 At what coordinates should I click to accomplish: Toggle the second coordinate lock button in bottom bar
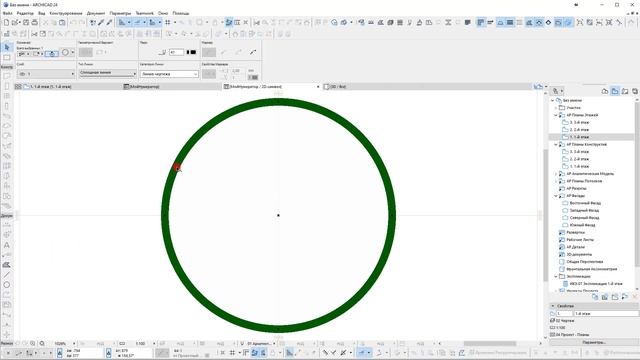pos(109,353)
